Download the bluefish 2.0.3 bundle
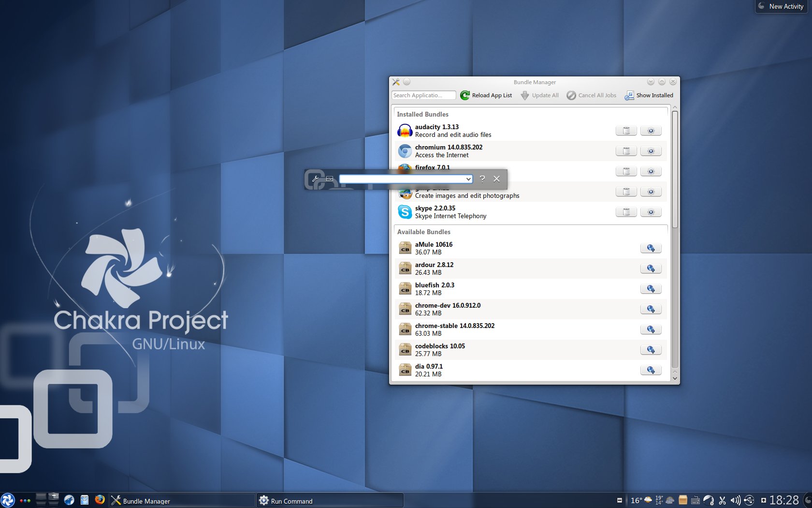Screen dimensions: 812x508 pyautogui.click(x=651, y=289)
